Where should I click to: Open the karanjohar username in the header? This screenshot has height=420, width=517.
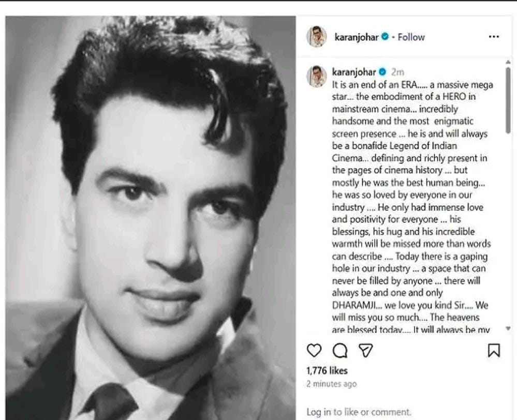click(357, 37)
